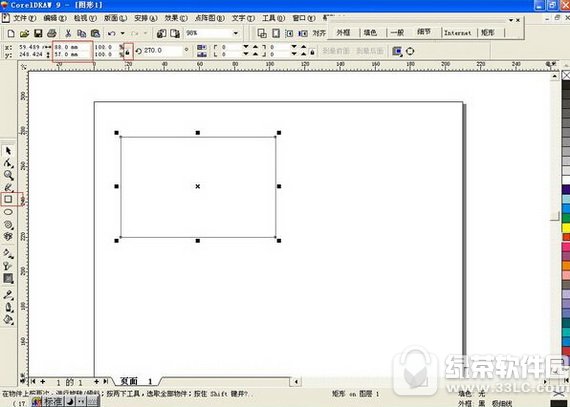The width and height of the screenshot is (570, 407).
Task: Open the 文件(F) menu
Action: point(25,18)
